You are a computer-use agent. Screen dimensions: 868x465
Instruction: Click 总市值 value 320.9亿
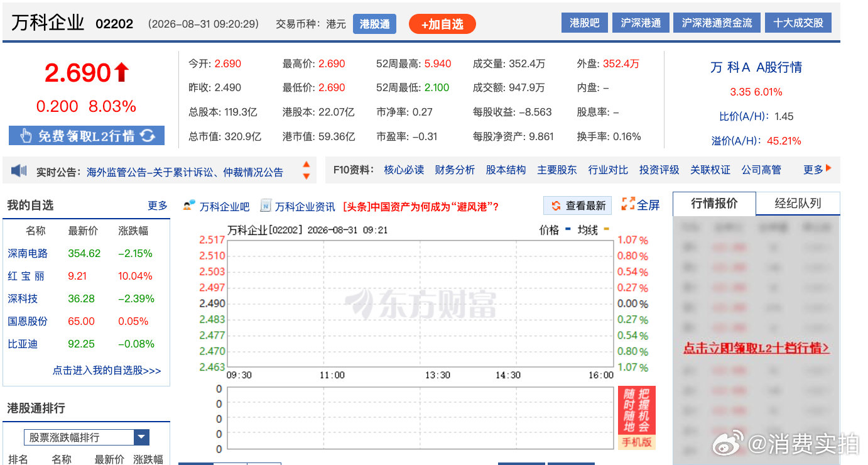[x=242, y=136]
